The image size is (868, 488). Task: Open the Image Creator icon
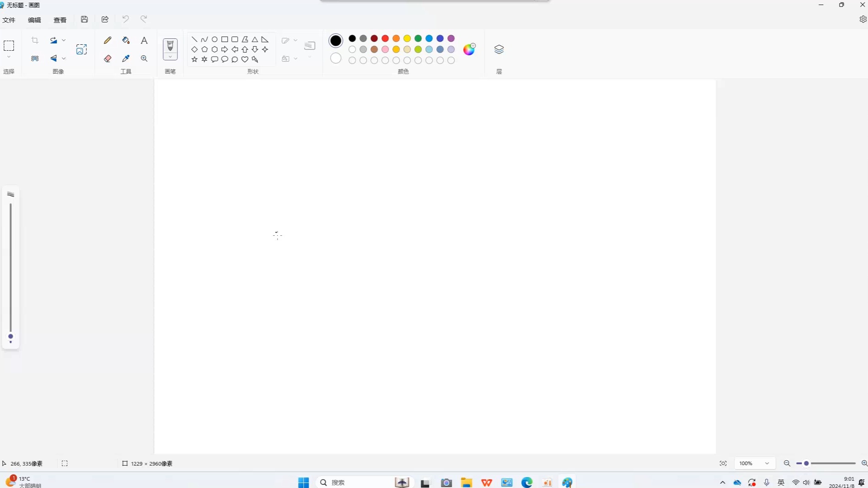pyautogui.click(x=81, y=49)
